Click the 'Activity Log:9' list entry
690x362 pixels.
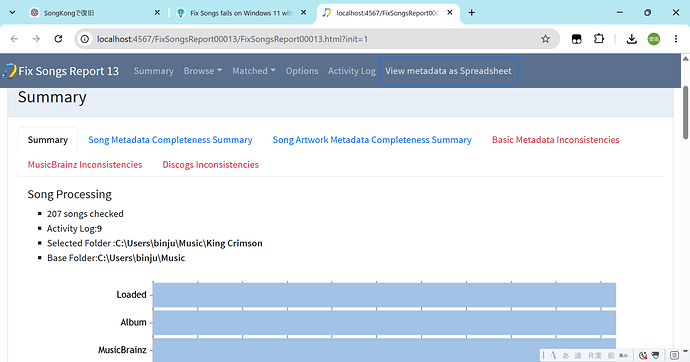click(x=74, y=228)
